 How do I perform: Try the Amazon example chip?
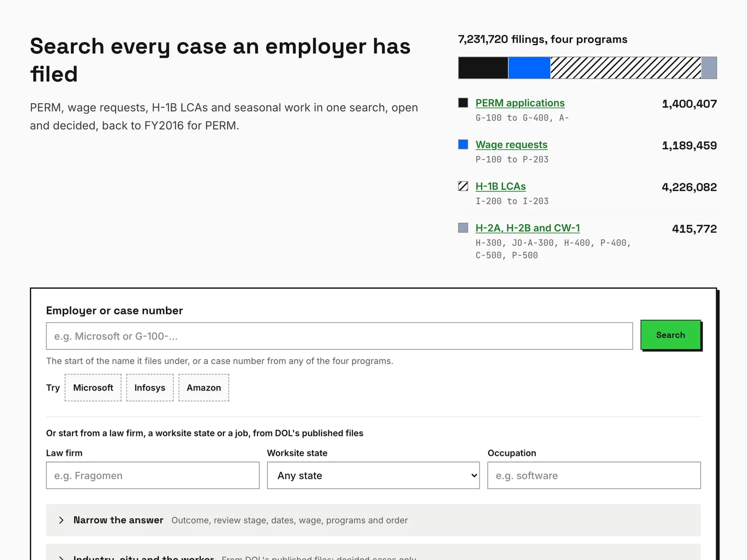[x=204, y=387]
